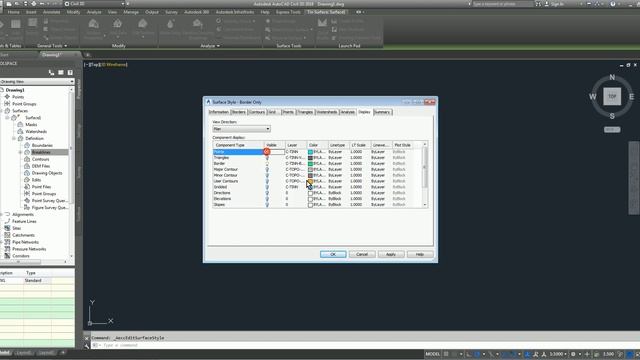This screenshot has height=360, width=640.
Task: Open the Toolspace view dropdown above the tree
Action: (x=37, y=82)
